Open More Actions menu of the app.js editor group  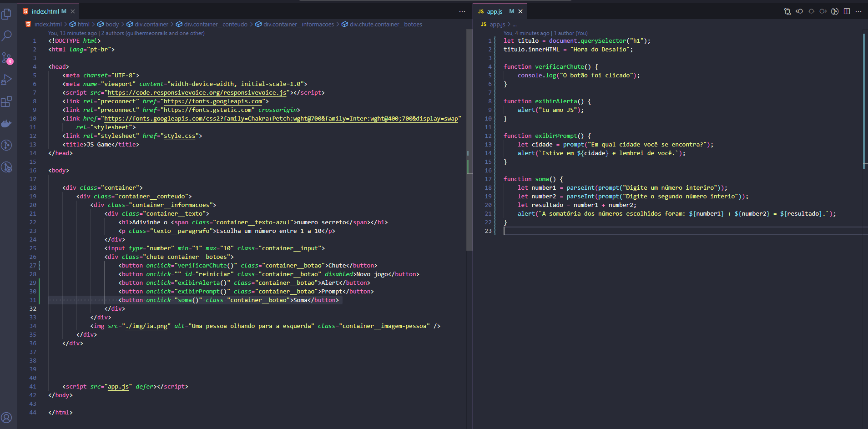pos(858,11)
